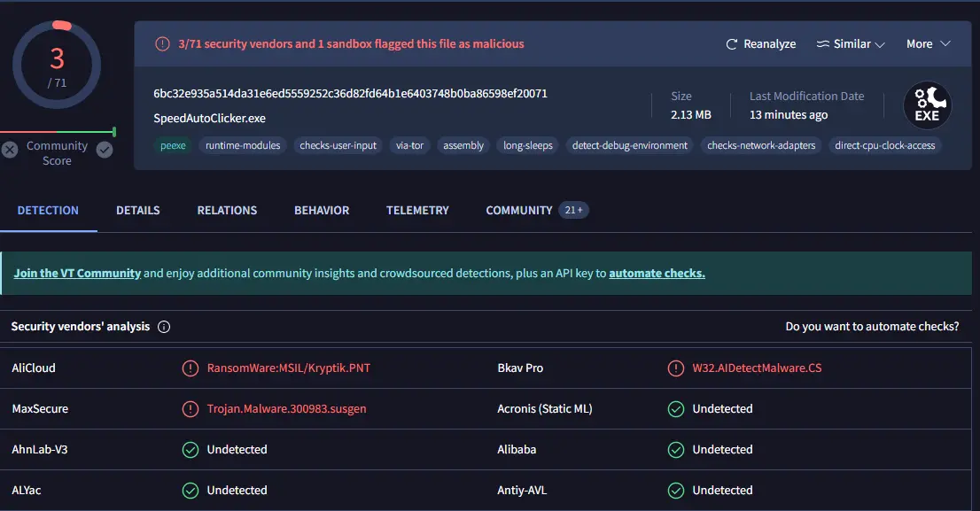Vote negative with community X icon

tap(10, 150)
